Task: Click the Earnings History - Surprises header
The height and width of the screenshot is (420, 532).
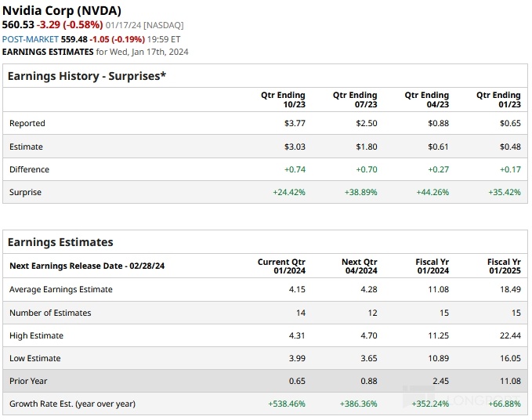Action: point(86,76)
